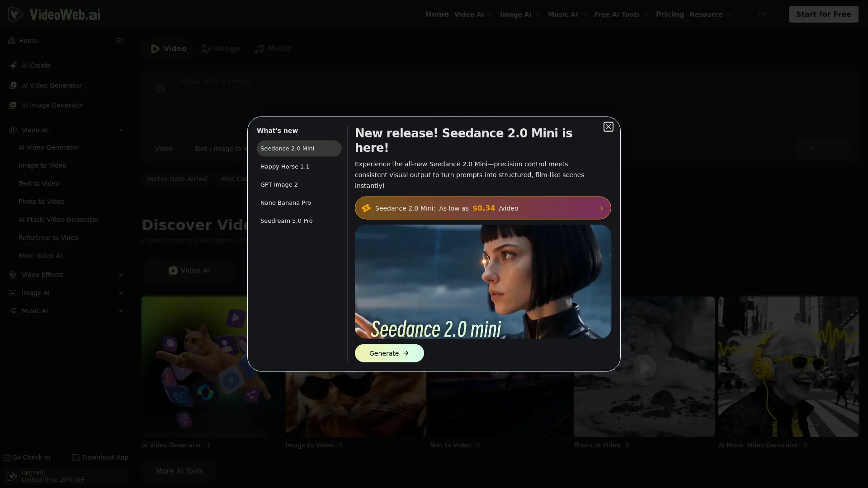Select Seedance 2.0 Mini in What's new
868x488 pixels.
[299, 148]
